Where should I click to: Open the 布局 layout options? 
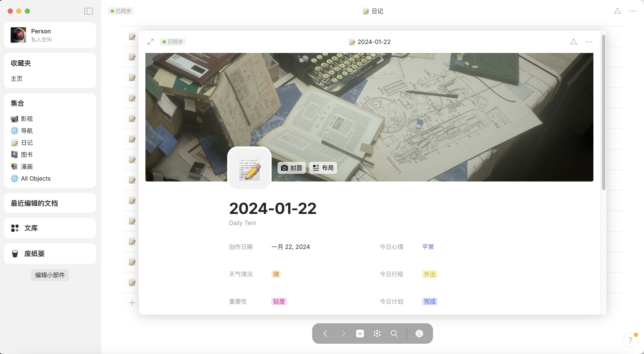coord(323,168)
